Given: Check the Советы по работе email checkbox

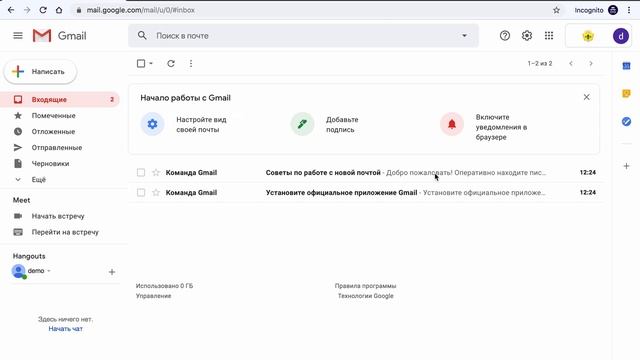Looking at the screenshot, I should (141, 173).
